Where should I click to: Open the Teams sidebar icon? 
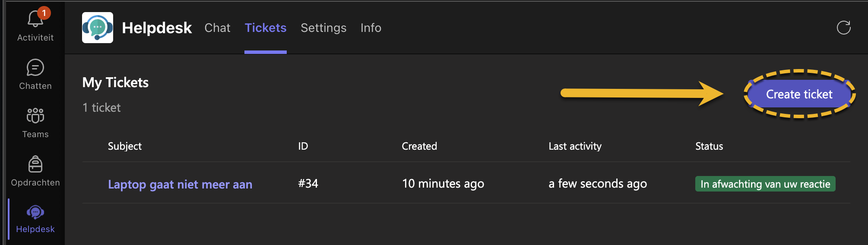click(35, 116)
